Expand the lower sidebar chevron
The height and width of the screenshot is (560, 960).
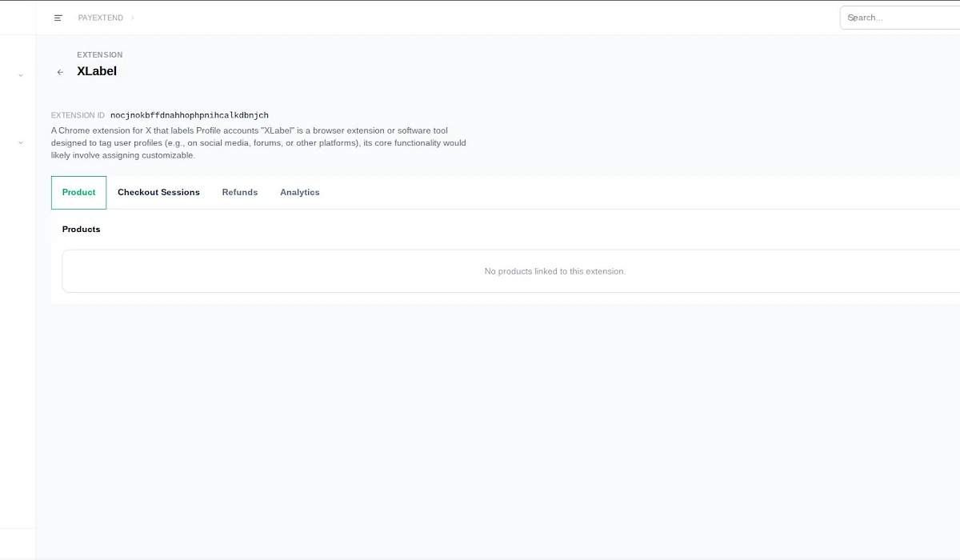pyautogui.click(x=20, y=142)
